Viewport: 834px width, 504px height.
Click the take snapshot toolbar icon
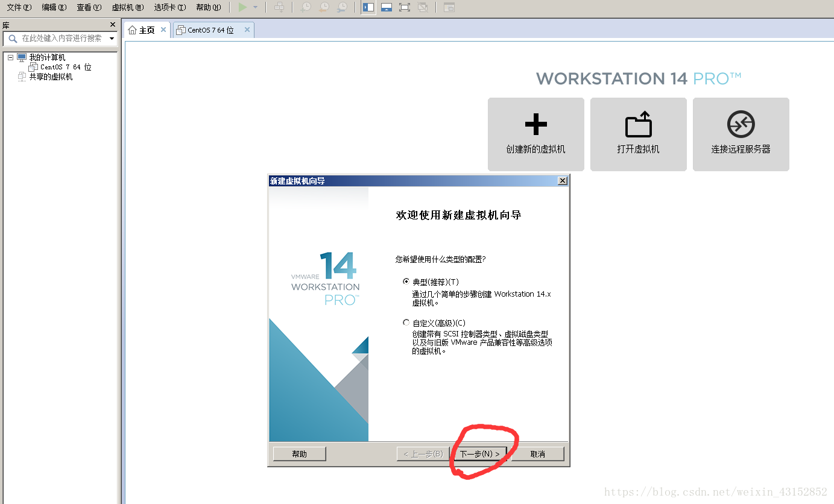(306, 7)
